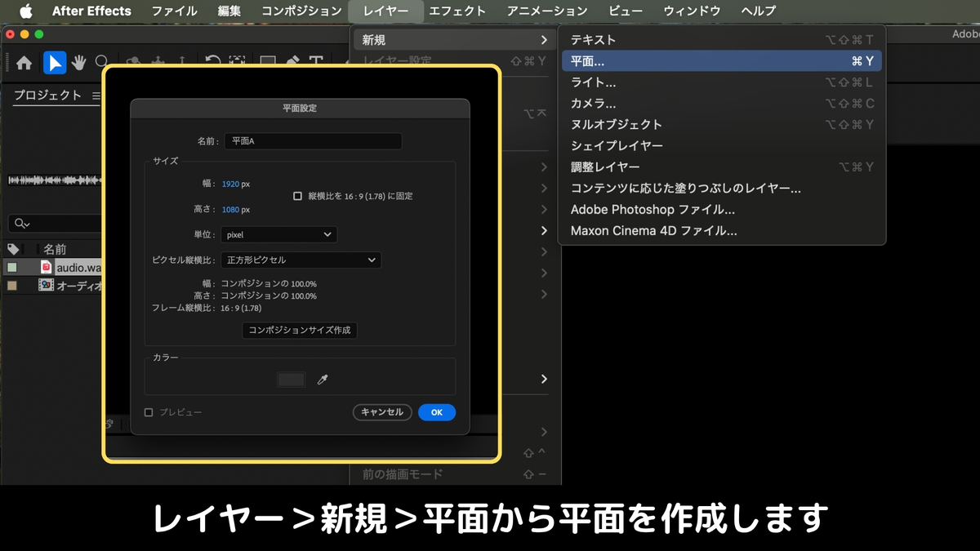The height and width of the screenshot is (551, 980).
Task: Select the Selection arrow tool
Action: [55, 63]
